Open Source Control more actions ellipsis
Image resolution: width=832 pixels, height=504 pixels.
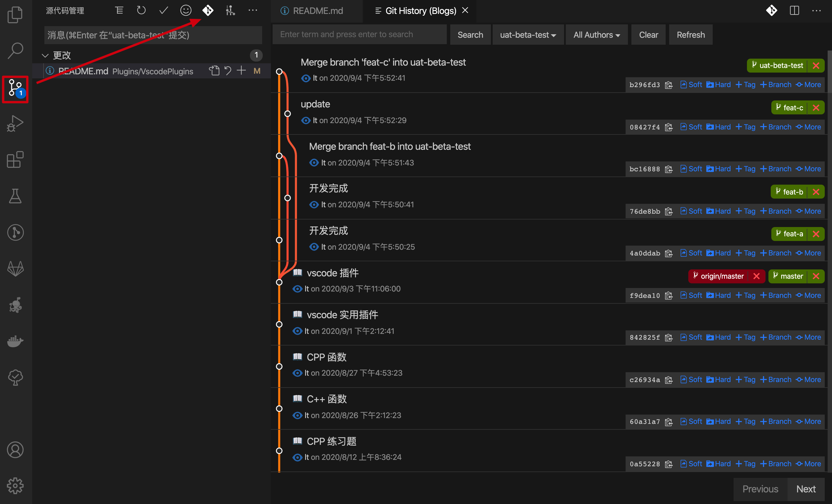click(253, 10)
